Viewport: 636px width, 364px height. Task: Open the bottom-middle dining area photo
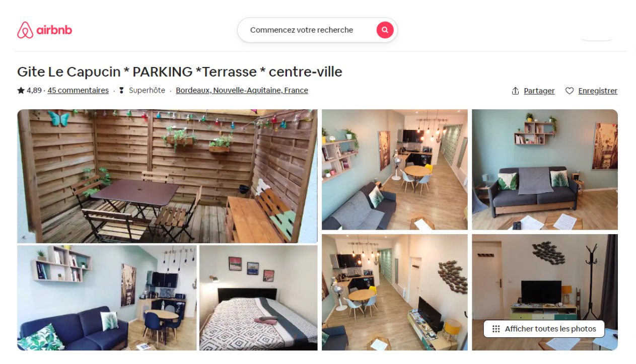(395, 292)
